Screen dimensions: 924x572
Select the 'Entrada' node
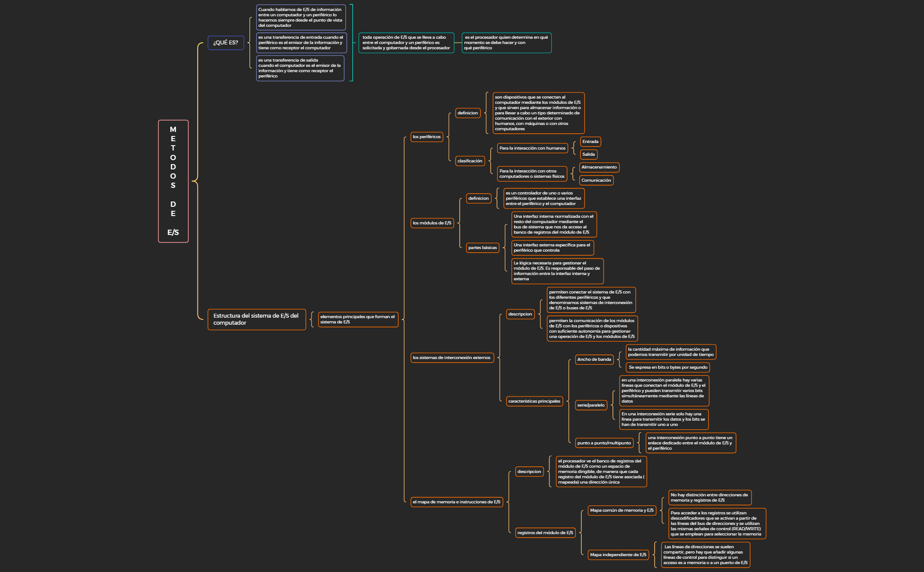590,142
